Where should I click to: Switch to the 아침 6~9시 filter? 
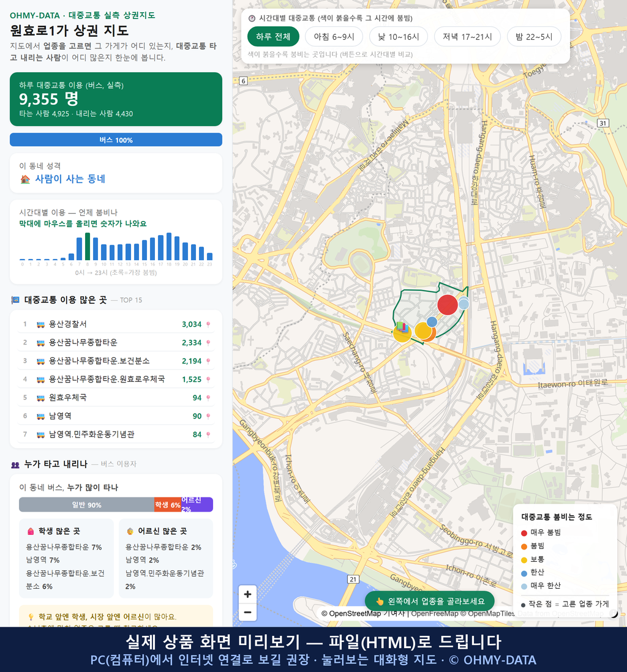click(334, 37)
